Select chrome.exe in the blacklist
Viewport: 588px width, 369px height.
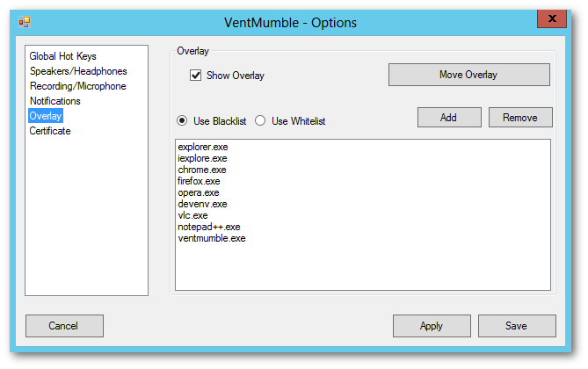(202, 170)
